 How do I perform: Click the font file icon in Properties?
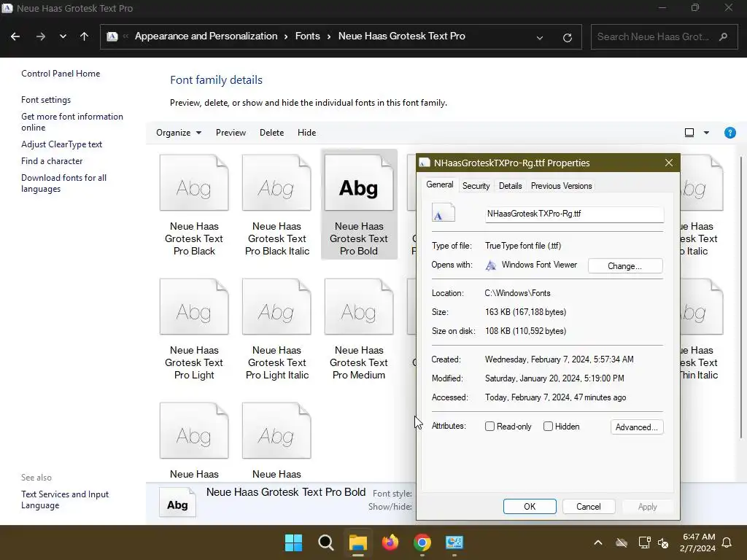443,212
